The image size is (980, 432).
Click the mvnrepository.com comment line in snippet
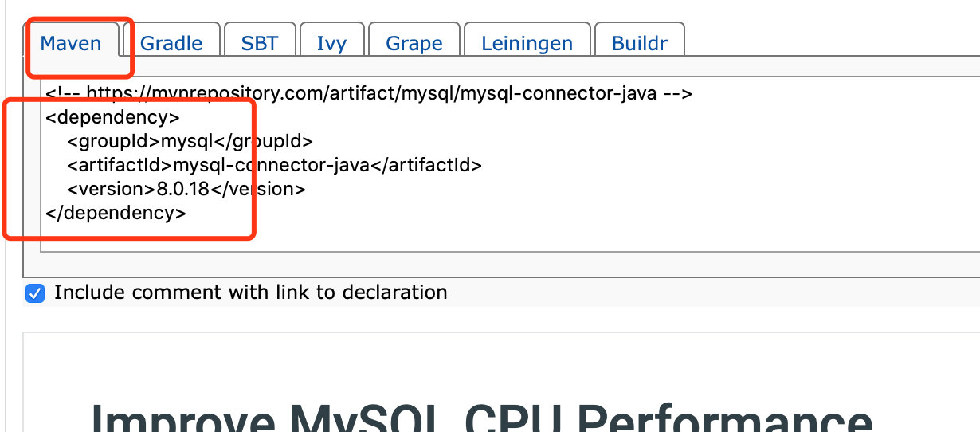(369, 93)
